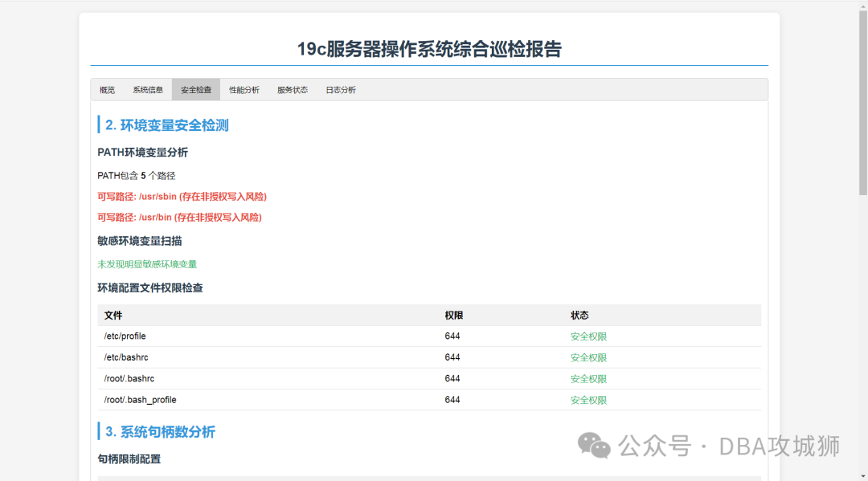Click the 安全权限 status for /etc/profile
868x481 pixels.
tap(588, 336)
